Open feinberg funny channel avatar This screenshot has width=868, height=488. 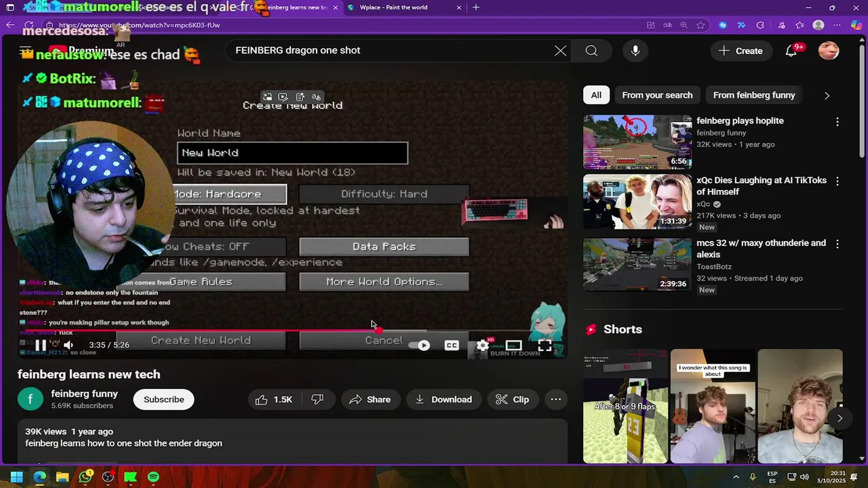click(31, 399)
